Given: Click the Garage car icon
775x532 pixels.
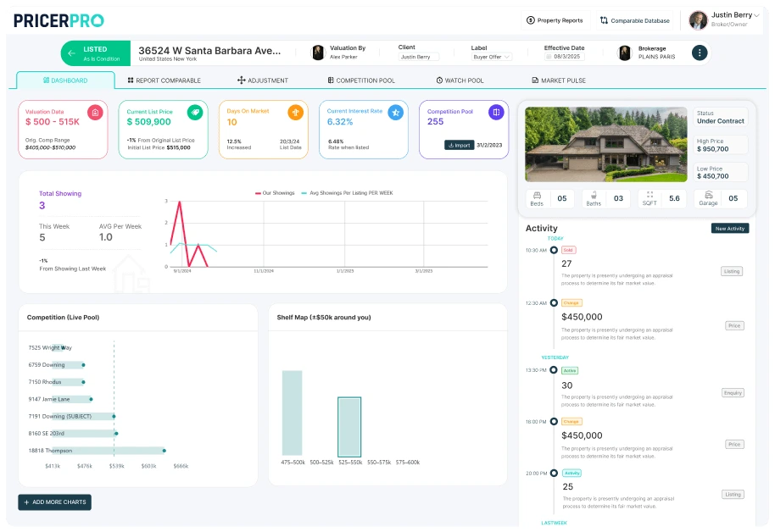Looking at the screenshot, I should (708, 194).
